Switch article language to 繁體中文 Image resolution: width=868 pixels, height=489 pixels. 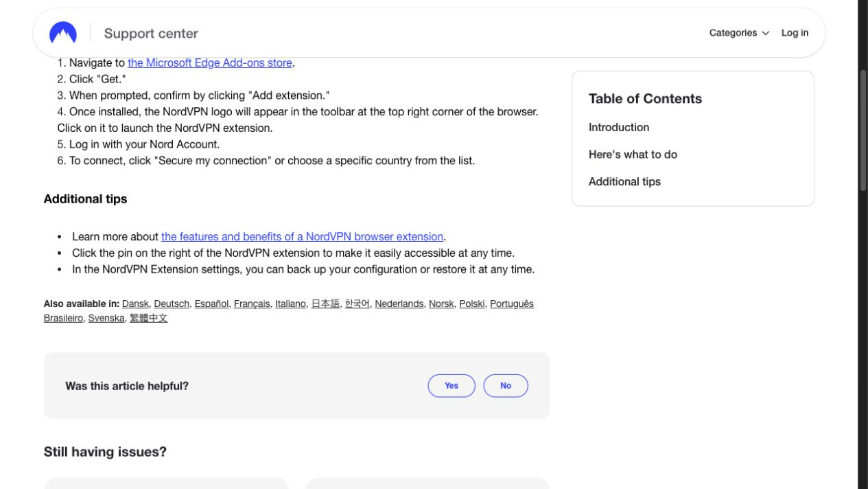[x=149, y=318]
